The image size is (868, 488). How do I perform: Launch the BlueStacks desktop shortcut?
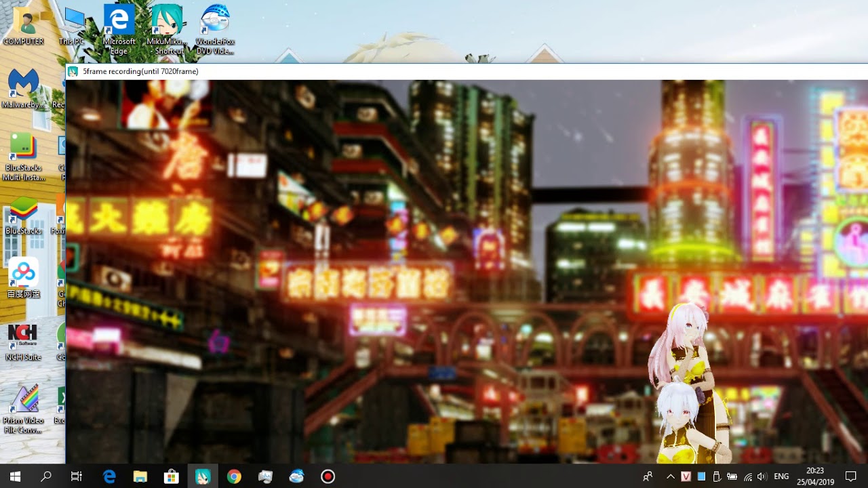pos(23,214)
